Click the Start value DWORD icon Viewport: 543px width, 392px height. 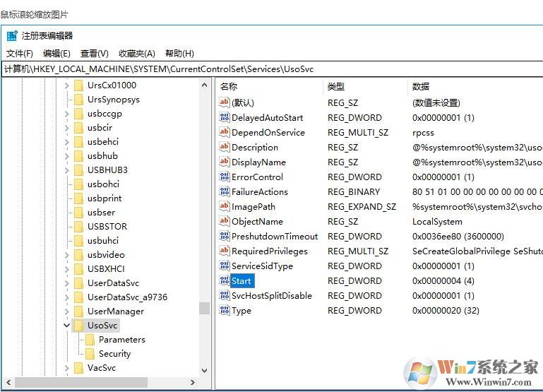pyautogui.click(x=225, y=281)
